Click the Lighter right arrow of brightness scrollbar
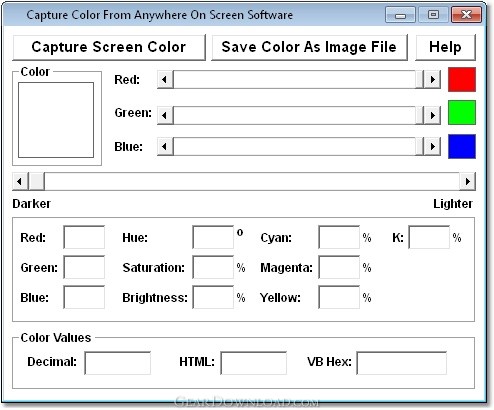 pos(467,181)
